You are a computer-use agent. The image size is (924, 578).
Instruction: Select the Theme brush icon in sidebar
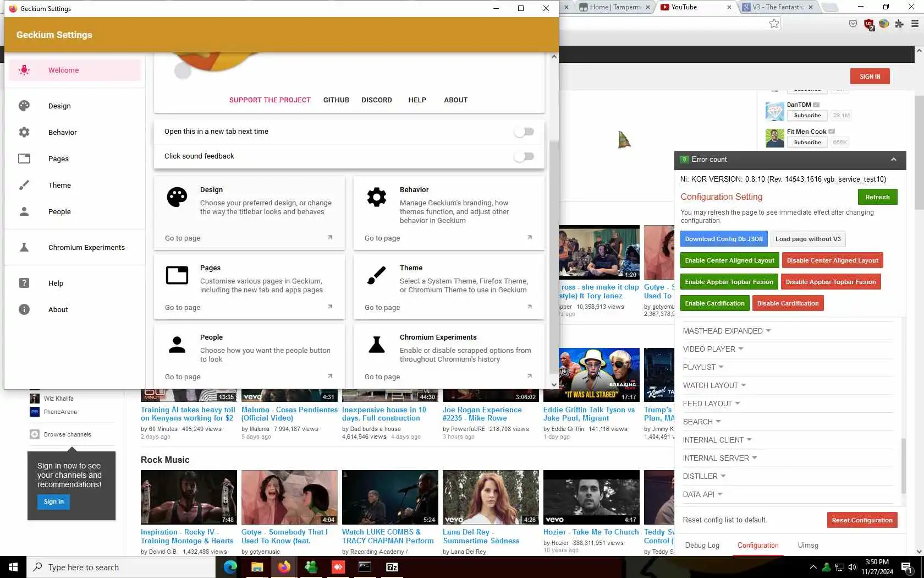pyautogui.click(x=24, y=185)
